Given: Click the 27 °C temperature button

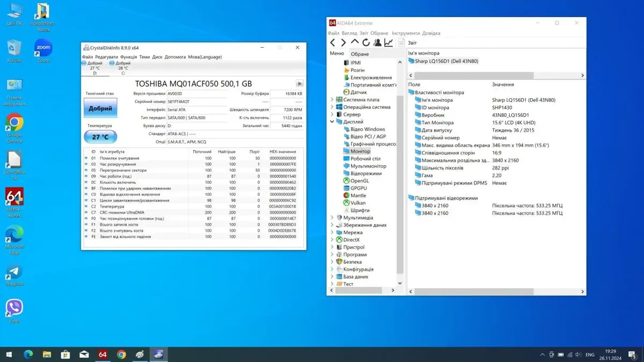Looking at the screenshot, I should click(100, 137).
